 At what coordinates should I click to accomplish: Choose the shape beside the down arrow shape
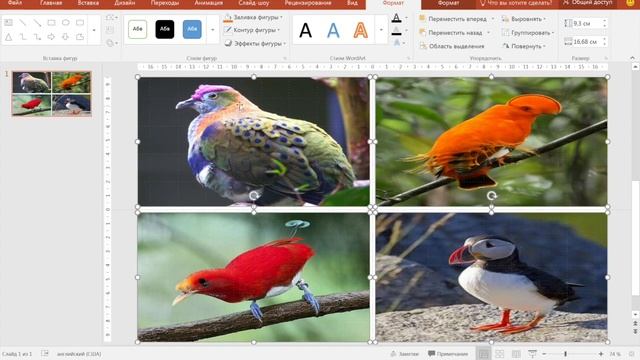click(x=80, y=37)
